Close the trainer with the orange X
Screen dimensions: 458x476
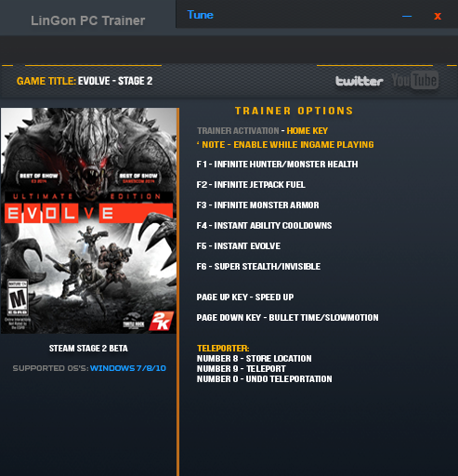[x=438, y=16]
